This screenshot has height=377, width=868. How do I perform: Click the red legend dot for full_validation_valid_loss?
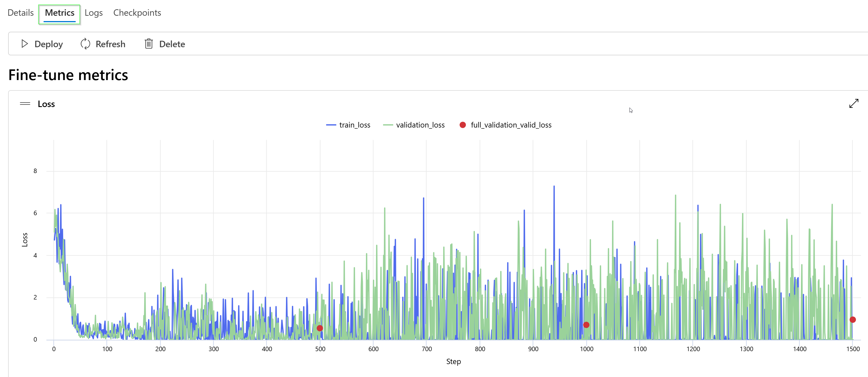[x=463, y=125]
